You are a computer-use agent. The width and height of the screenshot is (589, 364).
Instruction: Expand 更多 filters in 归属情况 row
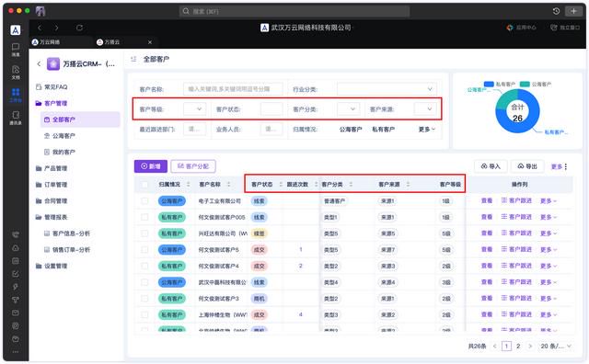(x=427, y=129)
